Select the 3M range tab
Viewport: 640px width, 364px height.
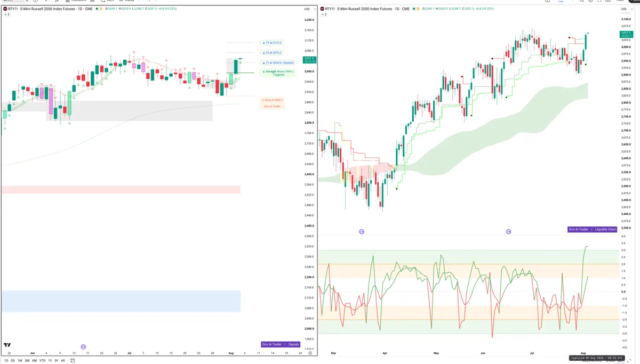27,360
